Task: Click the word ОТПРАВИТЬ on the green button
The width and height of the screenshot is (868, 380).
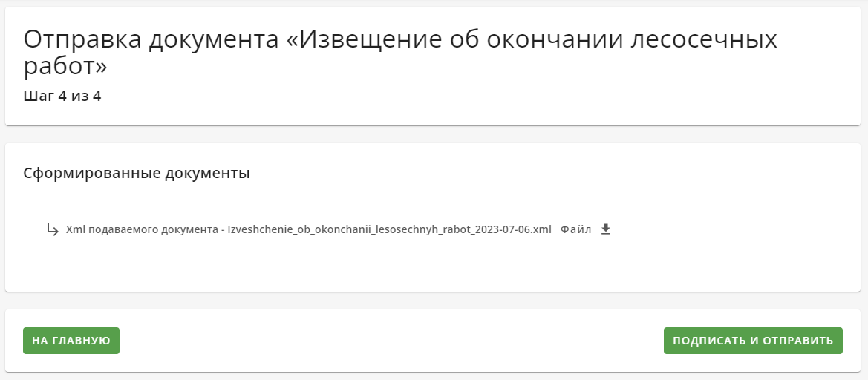Action: [x=797, y=341]
